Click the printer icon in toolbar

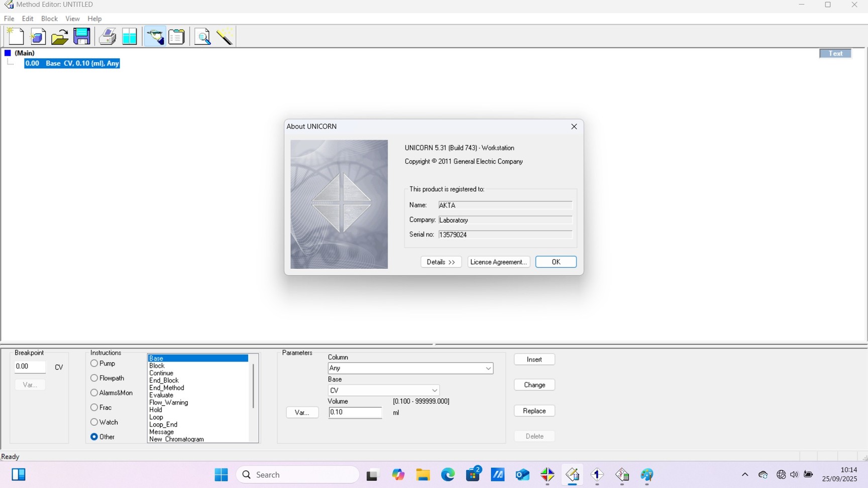(107, 37)
